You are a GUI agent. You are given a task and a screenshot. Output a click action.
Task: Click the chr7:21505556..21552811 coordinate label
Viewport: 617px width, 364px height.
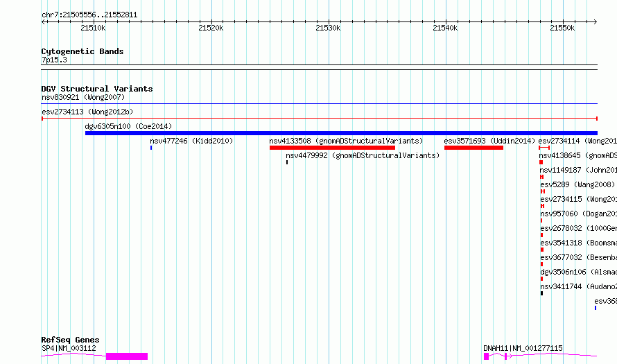(89, 15)
